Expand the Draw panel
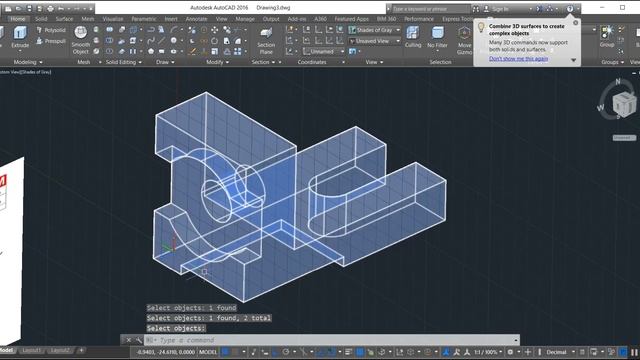 (165, 62)
